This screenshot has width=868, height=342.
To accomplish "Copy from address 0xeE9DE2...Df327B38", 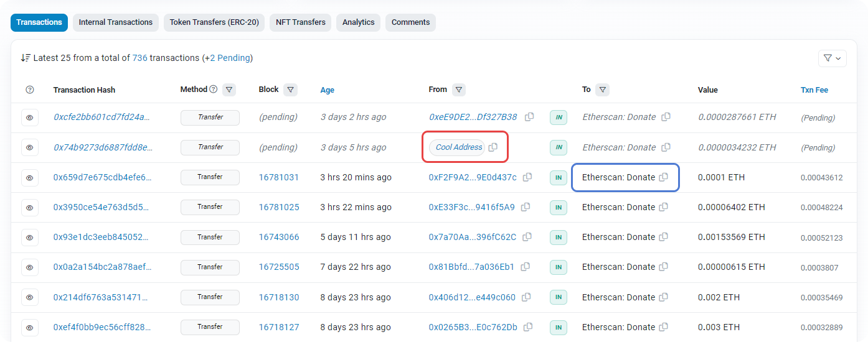I will pyautogui.click(x=529, y=117).
